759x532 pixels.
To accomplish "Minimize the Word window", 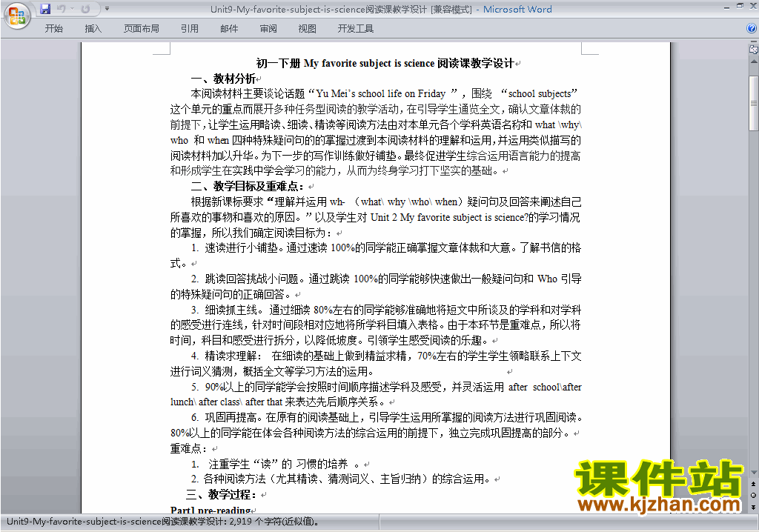I will click(x=726, y=7).
